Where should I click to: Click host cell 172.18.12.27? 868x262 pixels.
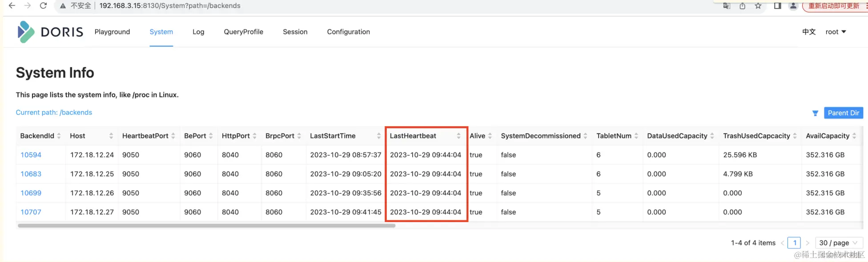coord(92,212)
